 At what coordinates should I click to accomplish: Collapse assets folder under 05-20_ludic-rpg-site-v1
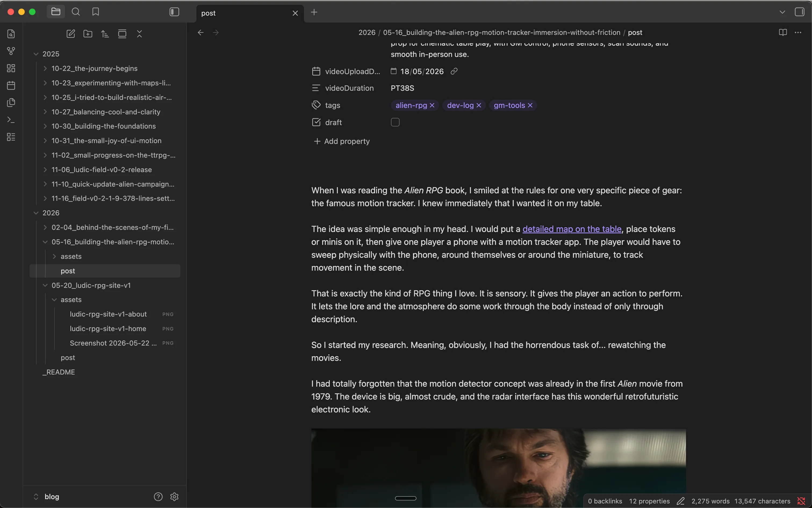pyautogui.click(x=54, y=300)
